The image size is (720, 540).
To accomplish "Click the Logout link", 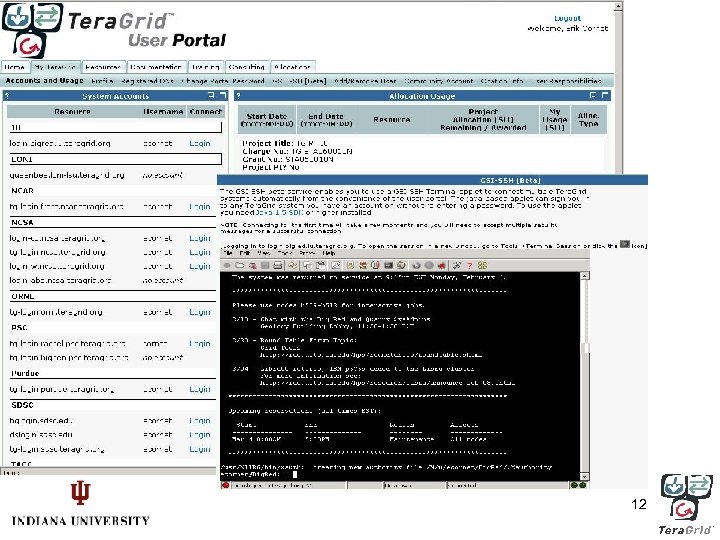I will 568,18.
